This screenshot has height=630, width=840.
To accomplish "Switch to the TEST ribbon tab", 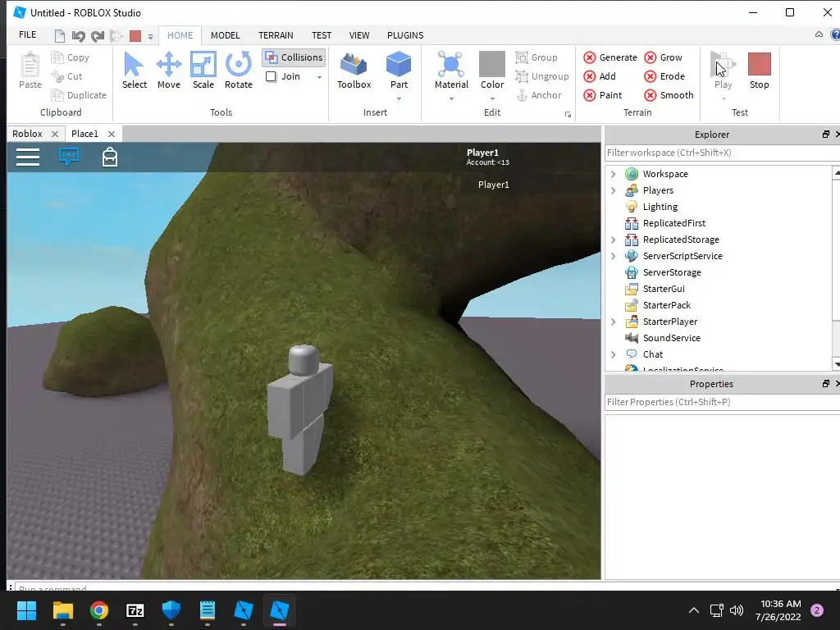I will click(x=322, y=35).
